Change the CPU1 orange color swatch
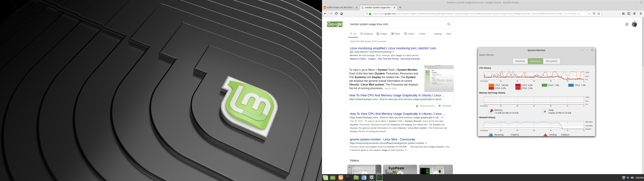 pyautogui.click(x=491, y=85)
